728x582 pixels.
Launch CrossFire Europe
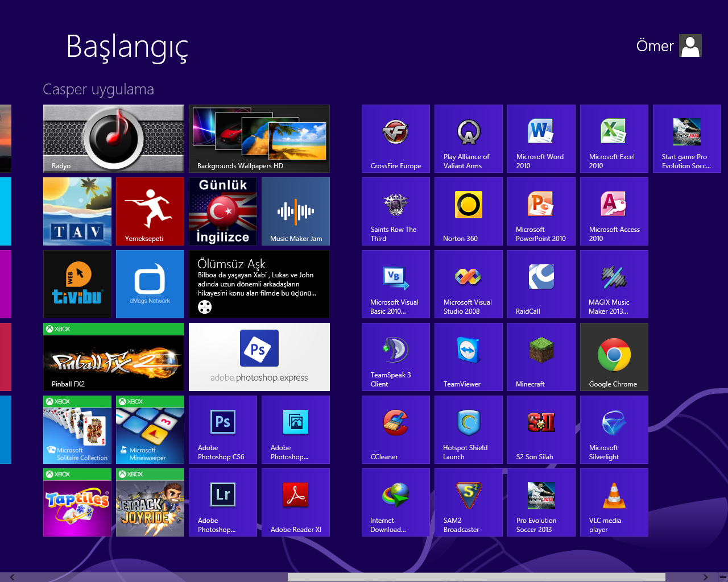coord(396,139)
